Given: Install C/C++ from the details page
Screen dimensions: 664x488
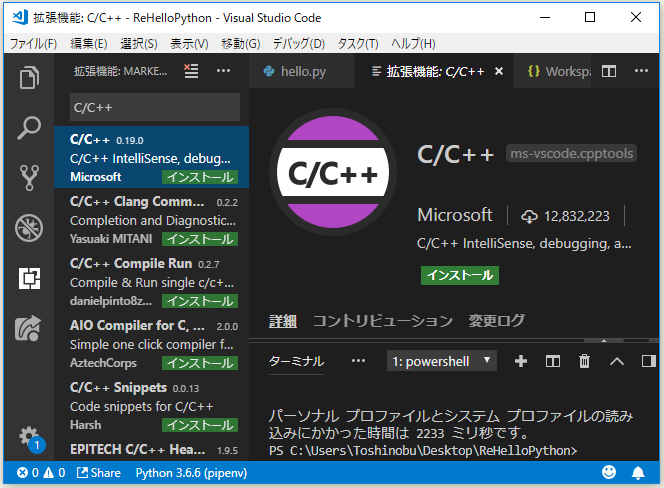Looking at the screenshot, I should (x=460, y=275).
